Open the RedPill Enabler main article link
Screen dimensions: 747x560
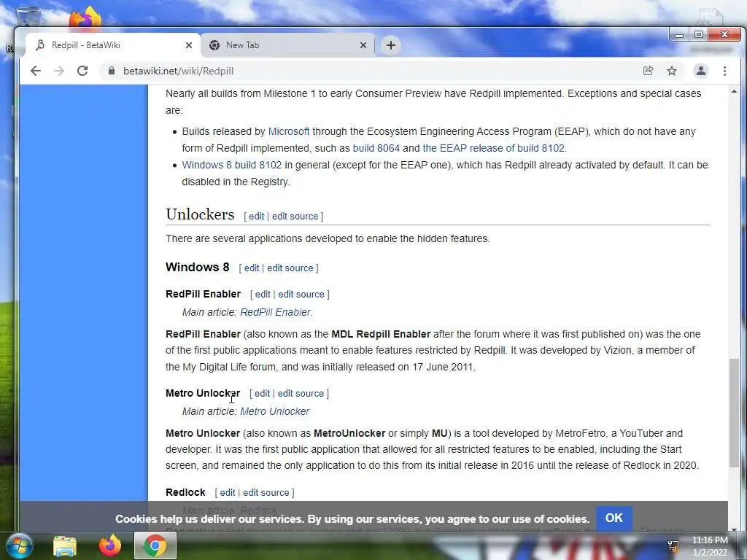[x=275, y=312]
